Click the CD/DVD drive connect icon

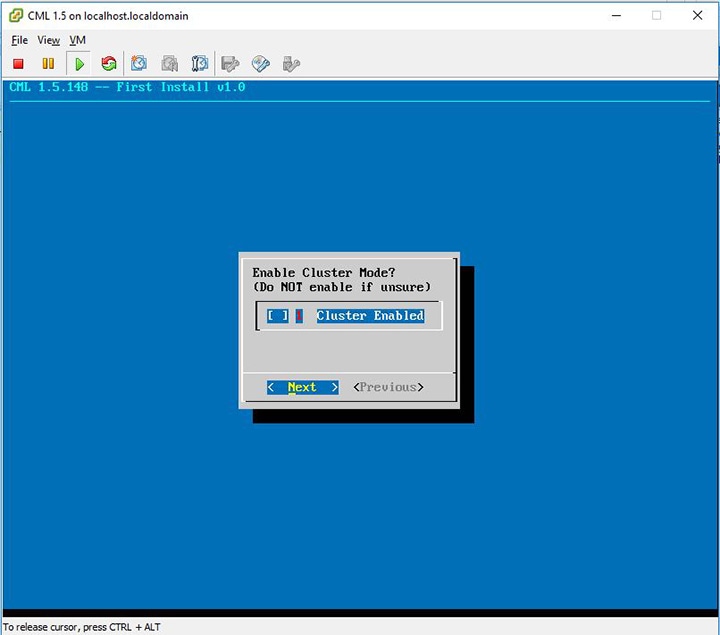[x=260, y=64]
